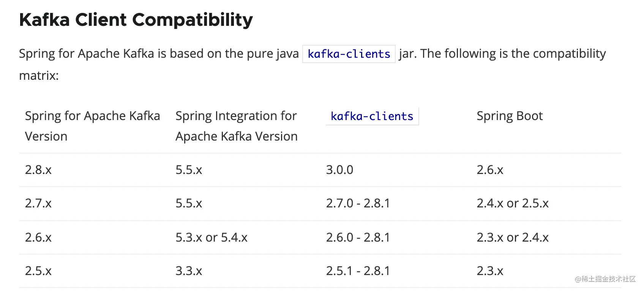Viewport: 644px width, 291px height.
Task: Click the 2.3.x or 2.4.x cell
Action: (513, 237)
